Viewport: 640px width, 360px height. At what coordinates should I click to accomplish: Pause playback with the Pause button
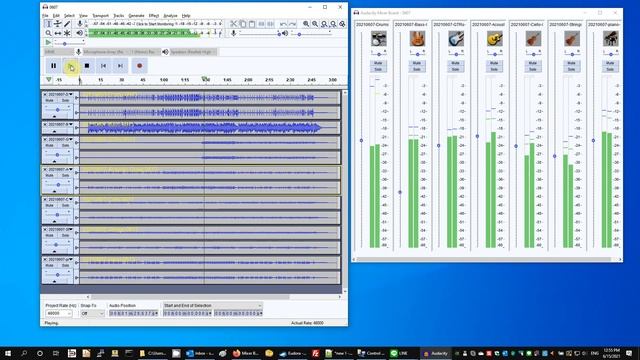53,66
